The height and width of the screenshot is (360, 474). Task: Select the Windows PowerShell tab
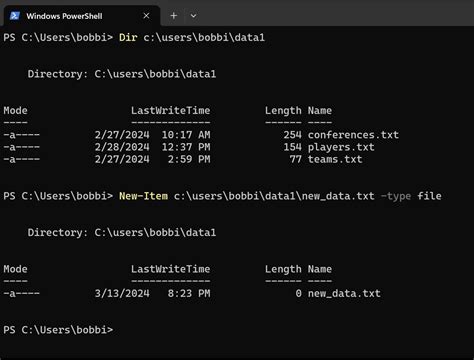[82, 16]
